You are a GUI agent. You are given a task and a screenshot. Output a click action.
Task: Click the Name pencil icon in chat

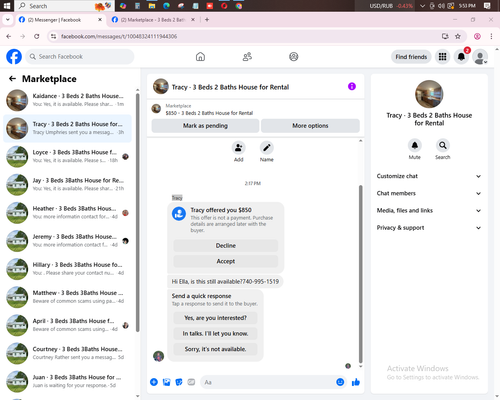tap(267, 148)
